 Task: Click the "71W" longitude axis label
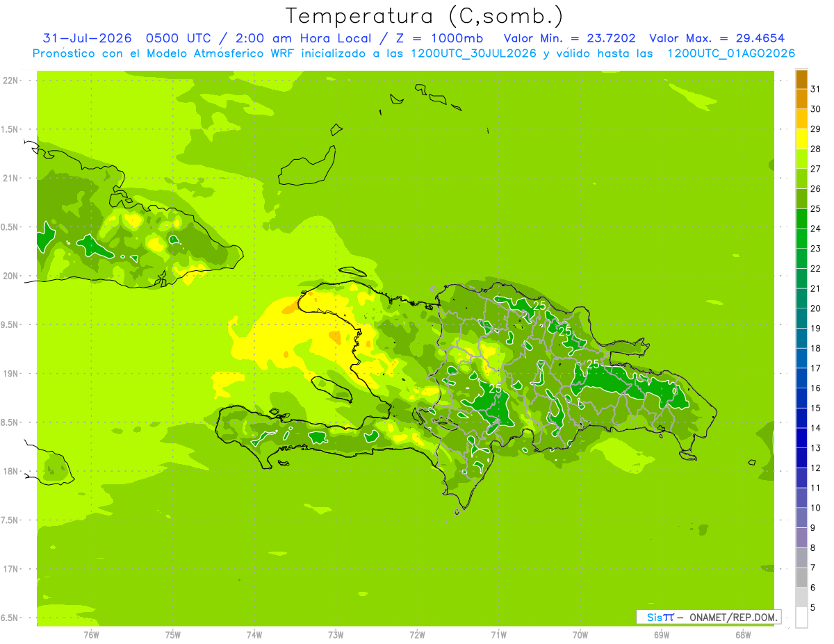point(498,635)
